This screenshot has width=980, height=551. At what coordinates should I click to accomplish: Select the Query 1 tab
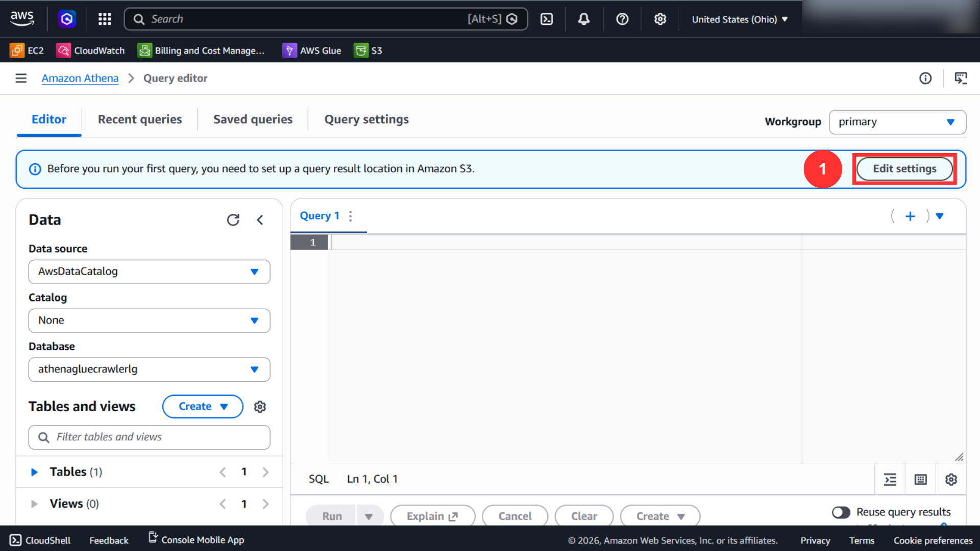tap(320, 216)
